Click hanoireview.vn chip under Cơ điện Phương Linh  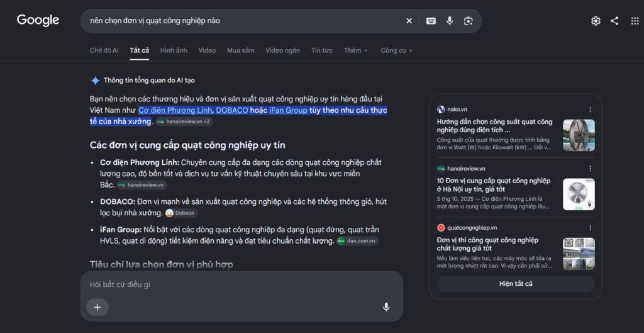[142, 185]
